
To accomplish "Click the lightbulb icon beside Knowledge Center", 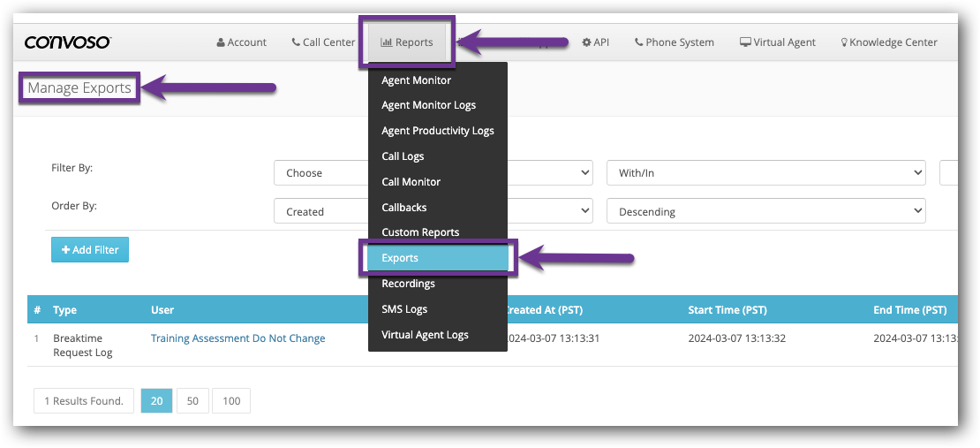I will 844,42.
